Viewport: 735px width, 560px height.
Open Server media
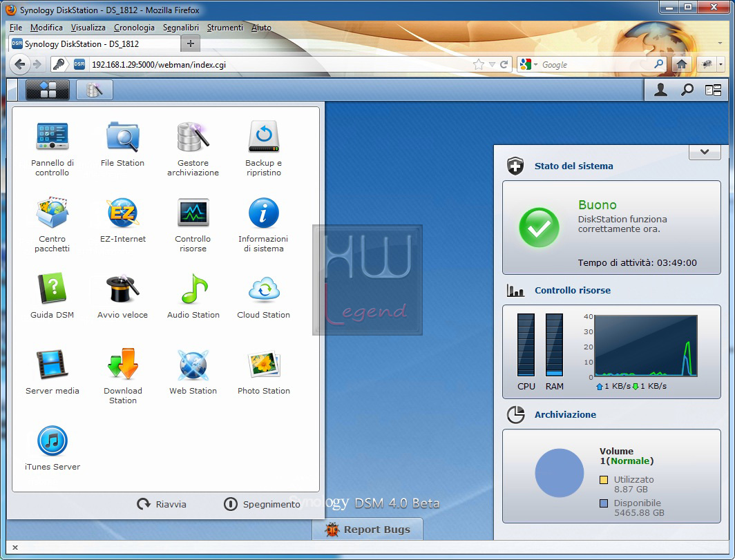click(52, 371)
